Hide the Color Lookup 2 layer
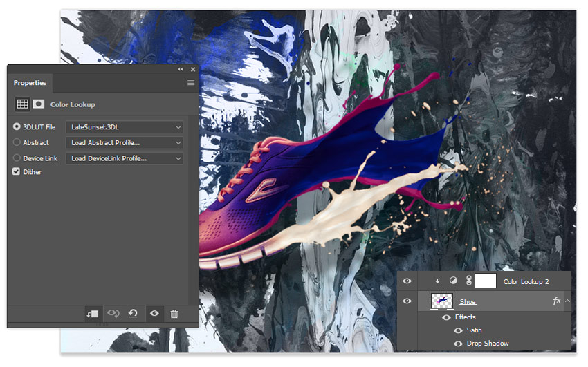The image size is (588, 367). 407,281
